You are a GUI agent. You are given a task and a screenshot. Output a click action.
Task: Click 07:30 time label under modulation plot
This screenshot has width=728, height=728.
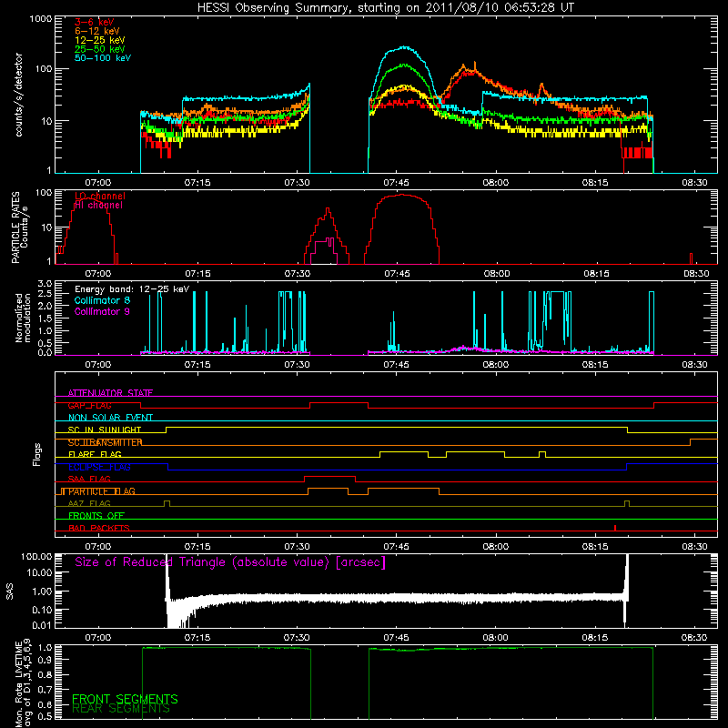298,365
